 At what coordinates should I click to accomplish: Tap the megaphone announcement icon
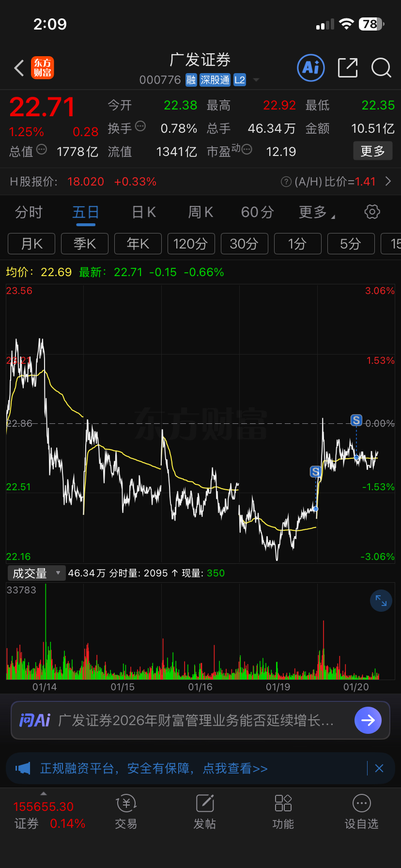point(23,768)
